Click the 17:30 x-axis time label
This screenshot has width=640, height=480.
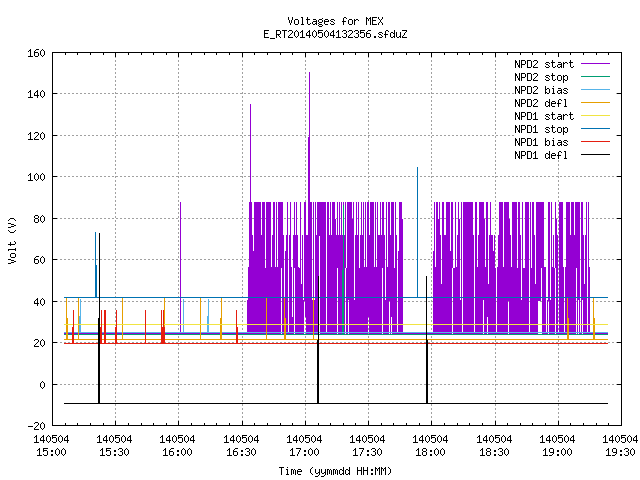pos(367,452)
